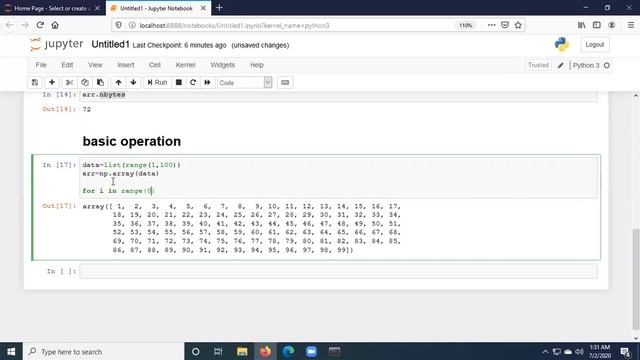Open the volume control in system tray
Screen dimensions: 640x360
coord(579,351)
